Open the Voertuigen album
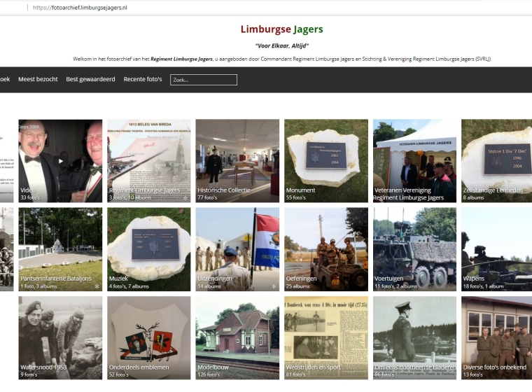 tap(414, 249)
